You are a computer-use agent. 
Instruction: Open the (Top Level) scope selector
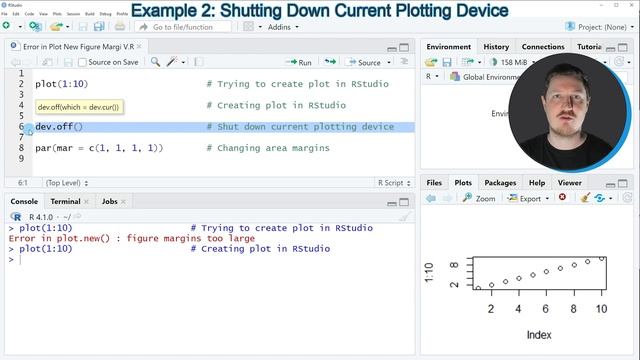point(67,183)
